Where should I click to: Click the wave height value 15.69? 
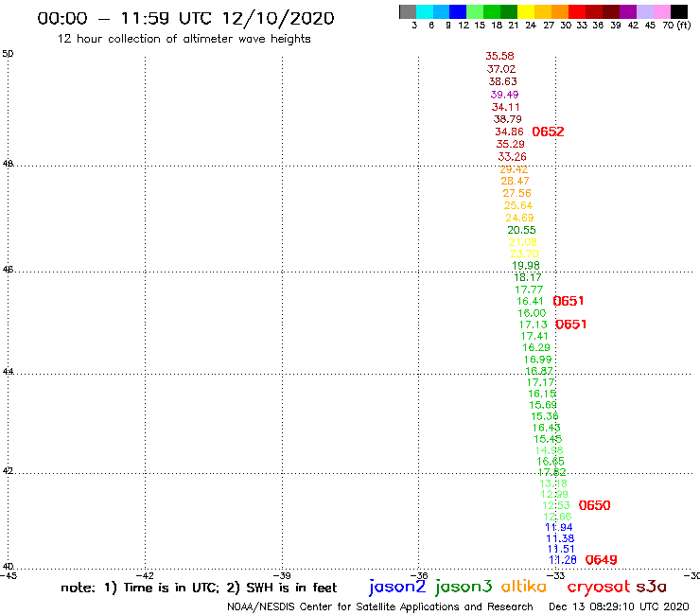tap(543, 405)
